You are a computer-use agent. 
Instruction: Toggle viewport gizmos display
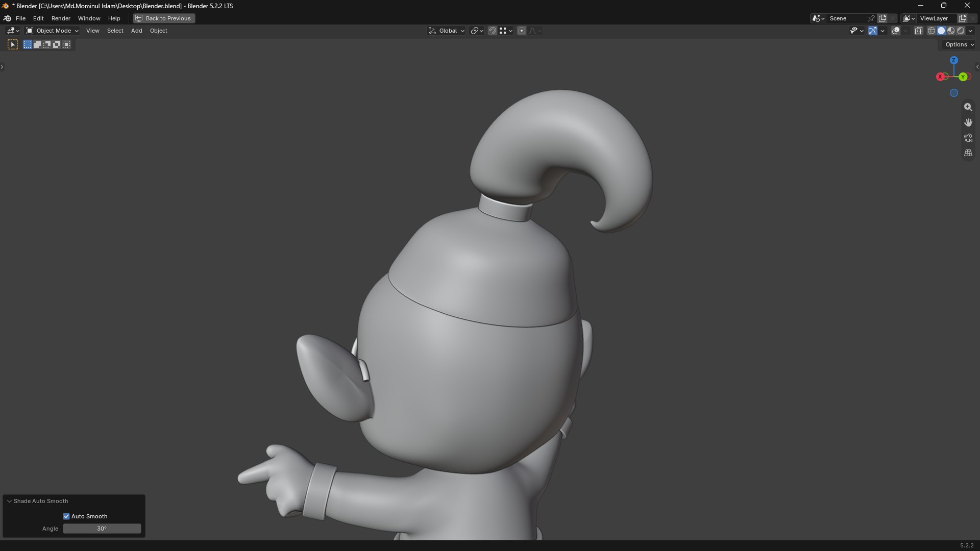(873, 31)
